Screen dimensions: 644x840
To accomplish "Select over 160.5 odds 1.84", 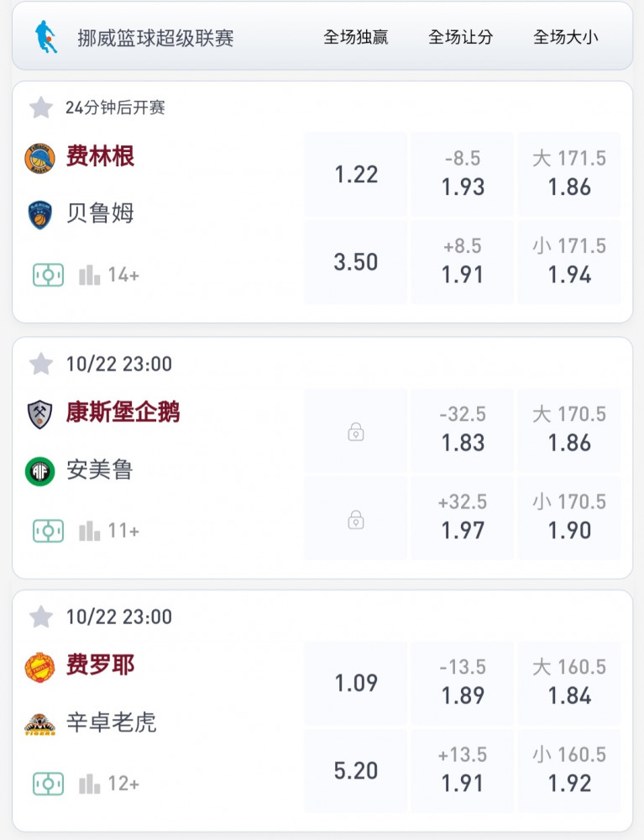I will (569, 683).
